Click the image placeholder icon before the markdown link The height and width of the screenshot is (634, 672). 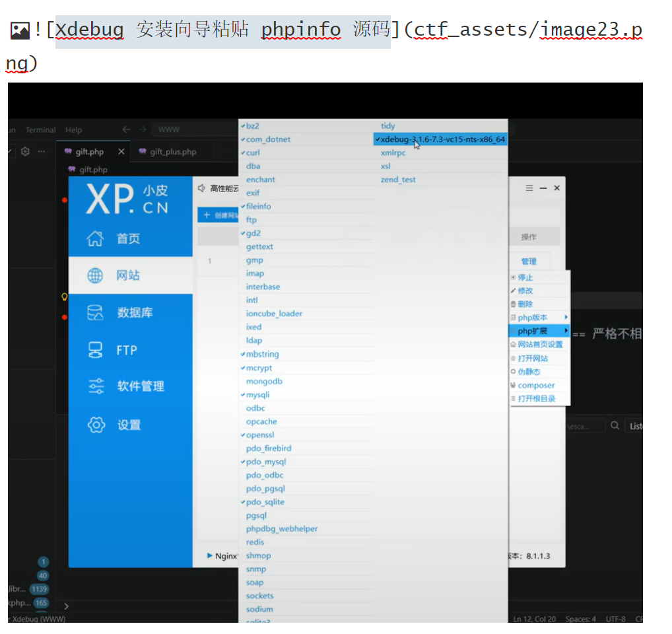[20, 30]
